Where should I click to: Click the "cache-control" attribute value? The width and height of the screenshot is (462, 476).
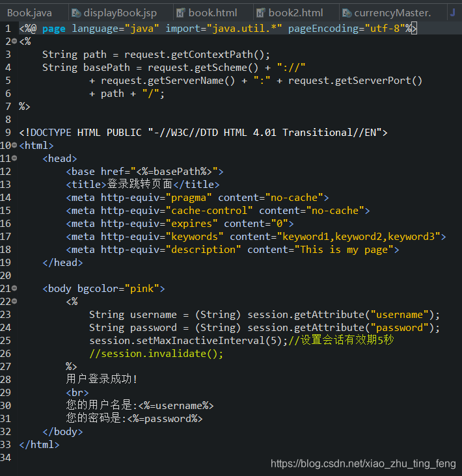point(209,211)
